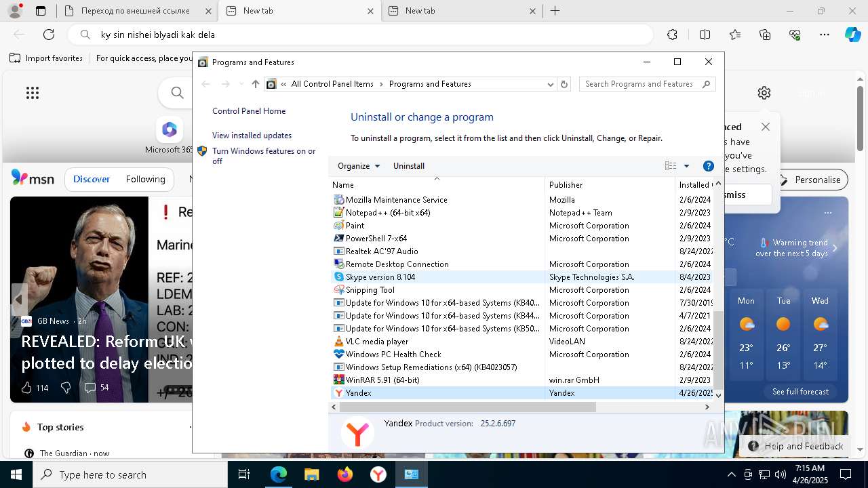Reload the Edge page
Viewport: 868px width, 488px height.
[x=49, y=35]
